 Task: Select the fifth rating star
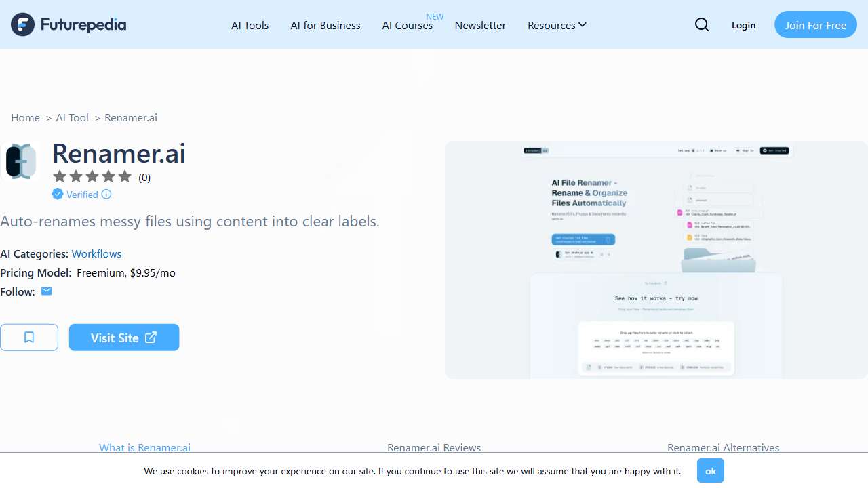pyautogui.click(x=124, y=176)
